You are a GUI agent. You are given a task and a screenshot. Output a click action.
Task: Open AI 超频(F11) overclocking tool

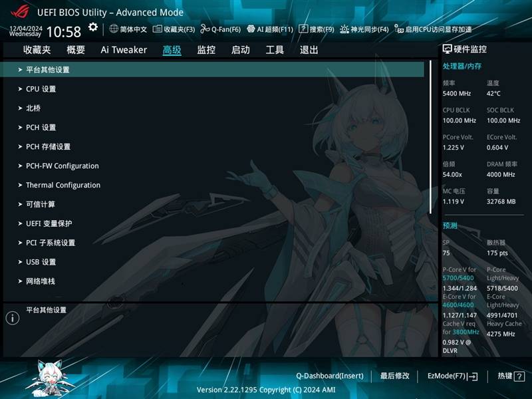click(x=251, y=29)
